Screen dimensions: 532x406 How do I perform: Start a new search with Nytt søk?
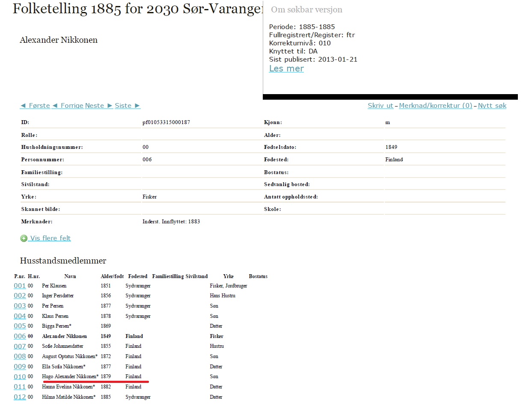pyautogui.click(x=492, y=106)
